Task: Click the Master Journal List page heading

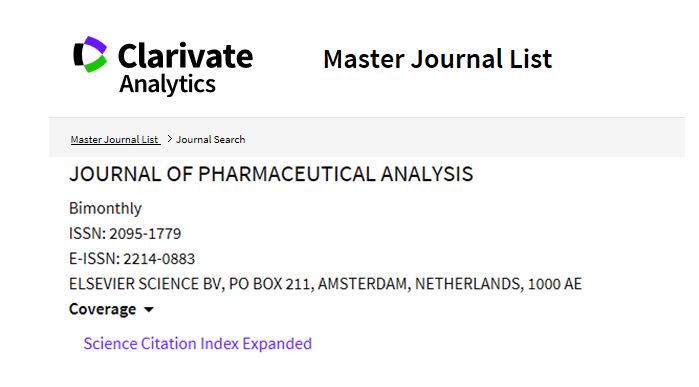Action: [437, 59]
